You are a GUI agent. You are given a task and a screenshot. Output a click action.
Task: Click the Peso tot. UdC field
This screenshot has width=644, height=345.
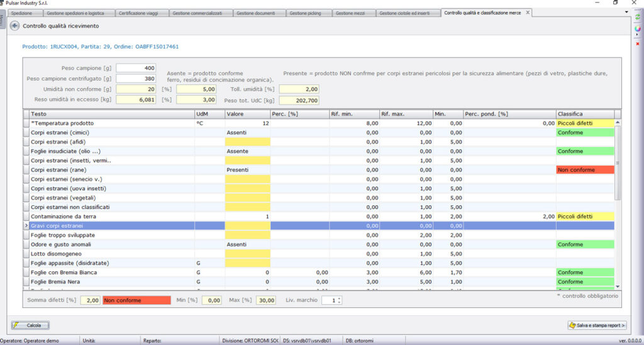coord(299,100)
